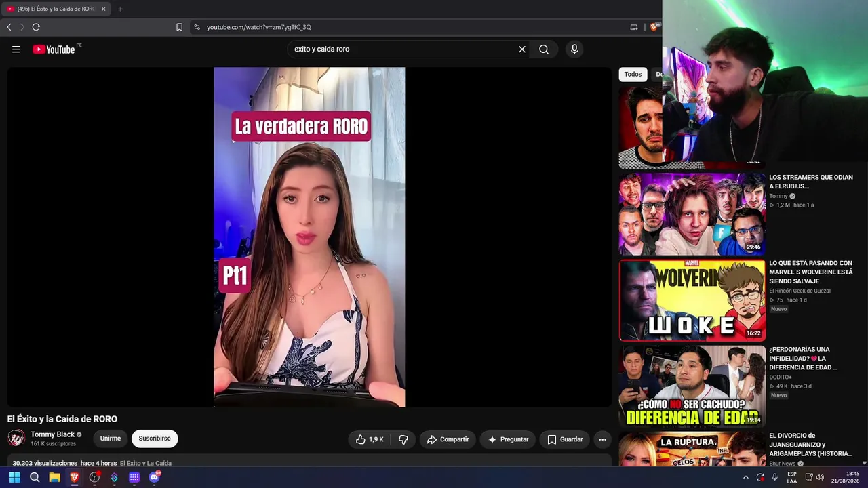The width and height of the screenshot is (868, 488).
Task: Save the video with Guardar
Action: coord(565,439)
